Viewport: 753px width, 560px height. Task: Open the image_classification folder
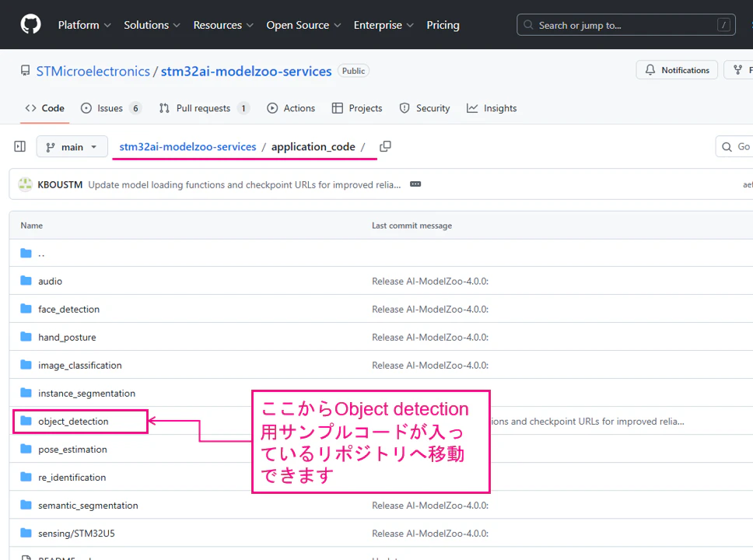point(80,366)
